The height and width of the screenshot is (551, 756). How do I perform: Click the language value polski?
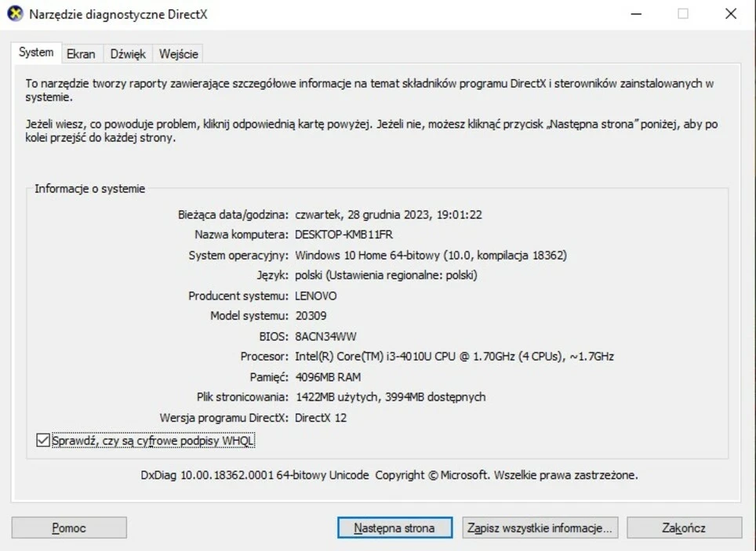point(386,275)
